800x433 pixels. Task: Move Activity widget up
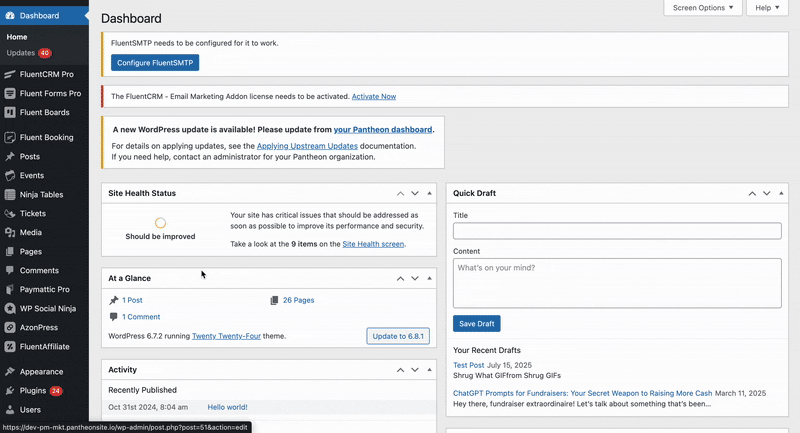(x=401, y=370)
